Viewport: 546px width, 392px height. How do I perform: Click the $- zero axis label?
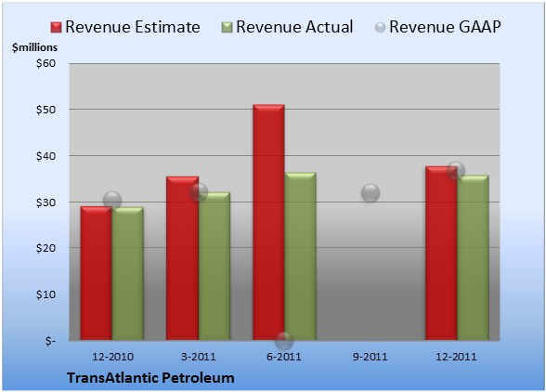pos(50,341)
